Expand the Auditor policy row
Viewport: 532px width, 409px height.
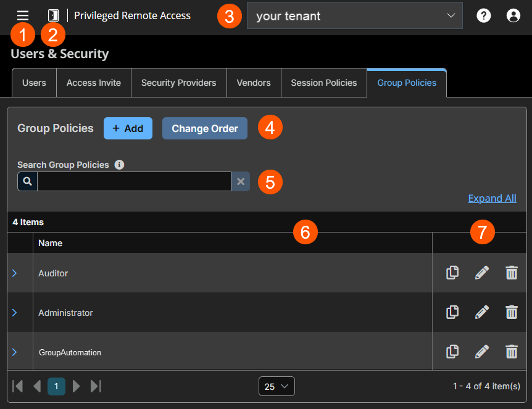[x=15, y=273]
